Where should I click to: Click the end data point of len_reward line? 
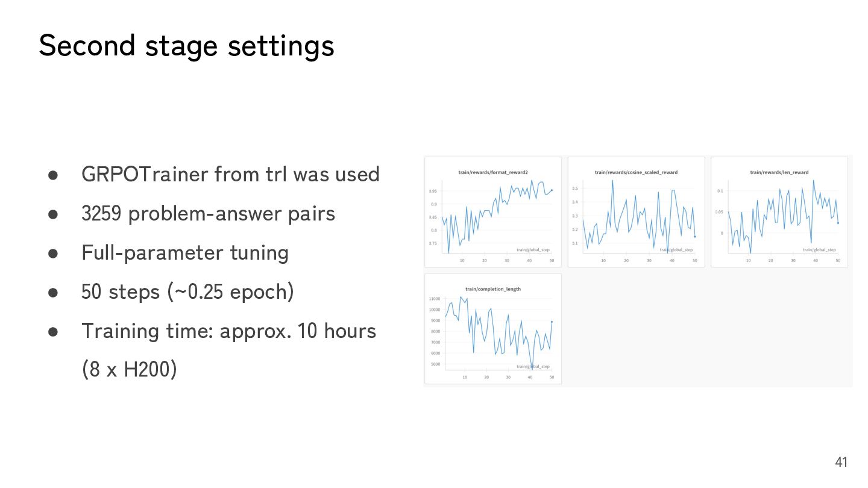838,223
